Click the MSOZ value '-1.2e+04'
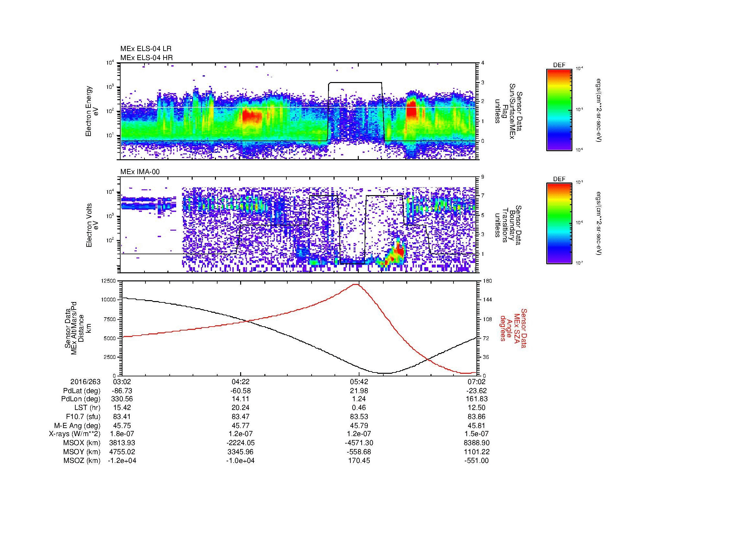Image resolution: width=756 pixels, height=534 pixels. coord(122,461)
